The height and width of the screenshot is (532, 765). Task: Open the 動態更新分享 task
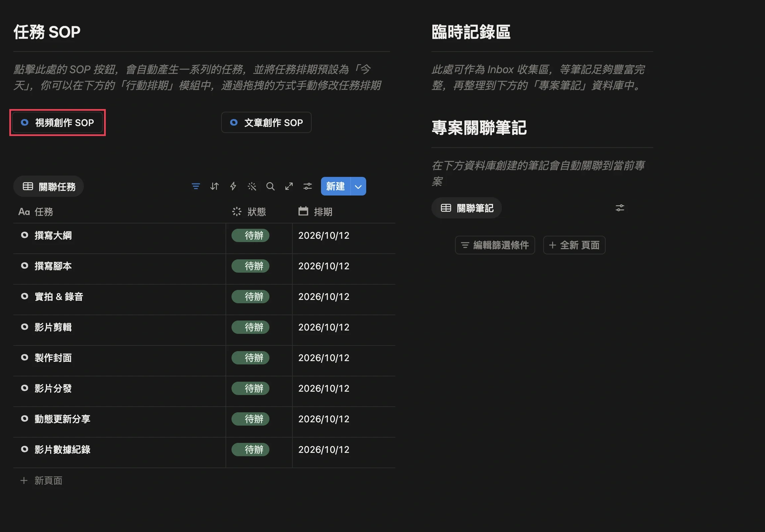coord(62,419)
